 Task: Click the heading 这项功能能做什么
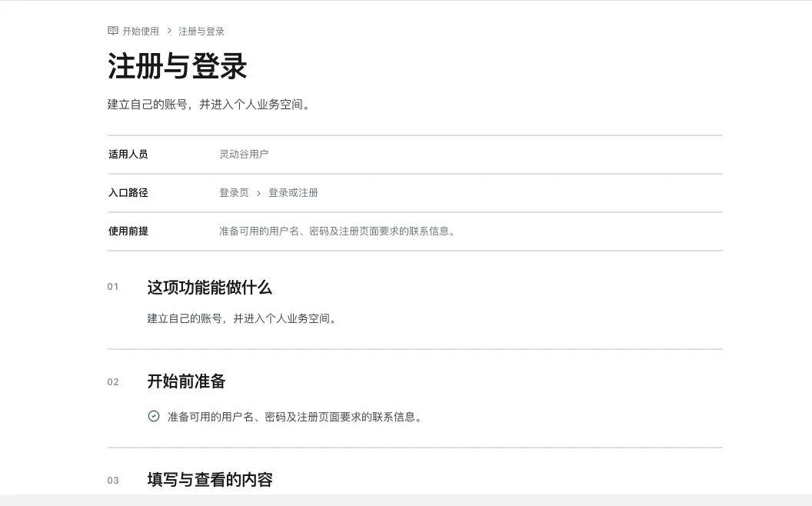[x=209, y=288]
